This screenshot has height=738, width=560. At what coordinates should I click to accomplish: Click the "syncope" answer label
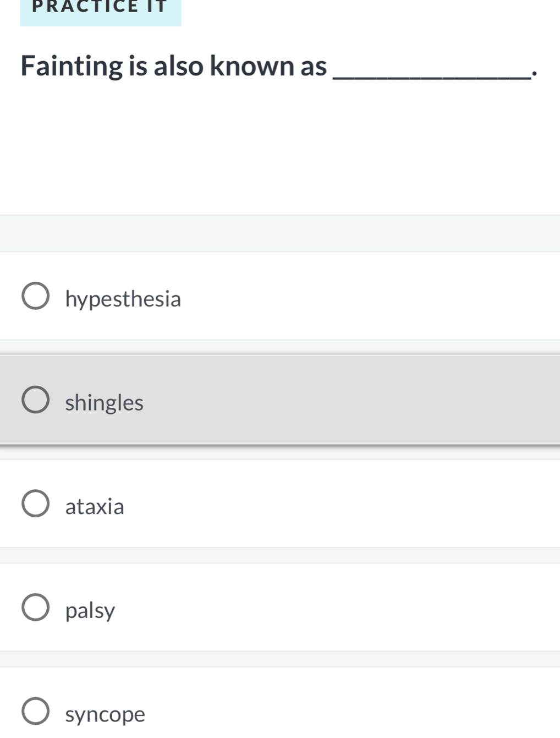point(105,714)
